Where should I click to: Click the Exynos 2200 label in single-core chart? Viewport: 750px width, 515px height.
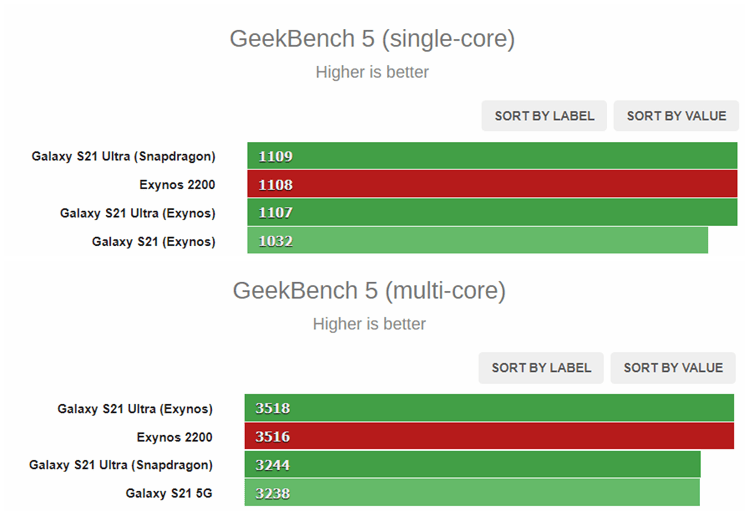click(x=177, y=184)
